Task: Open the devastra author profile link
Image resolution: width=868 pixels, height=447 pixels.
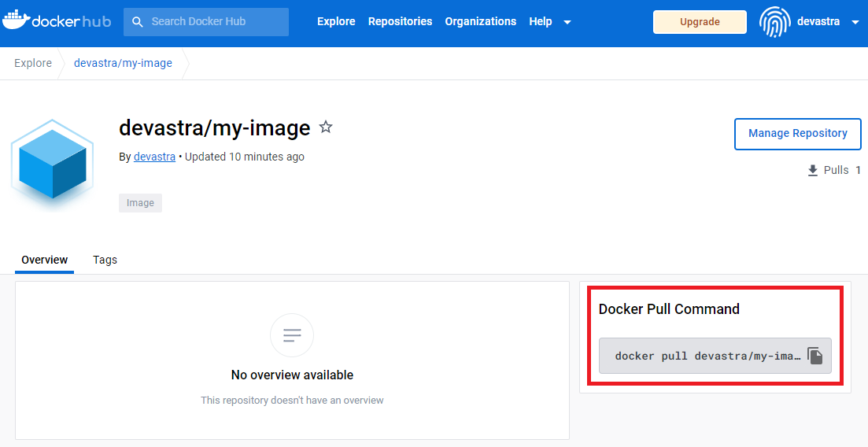Action: 154,157
